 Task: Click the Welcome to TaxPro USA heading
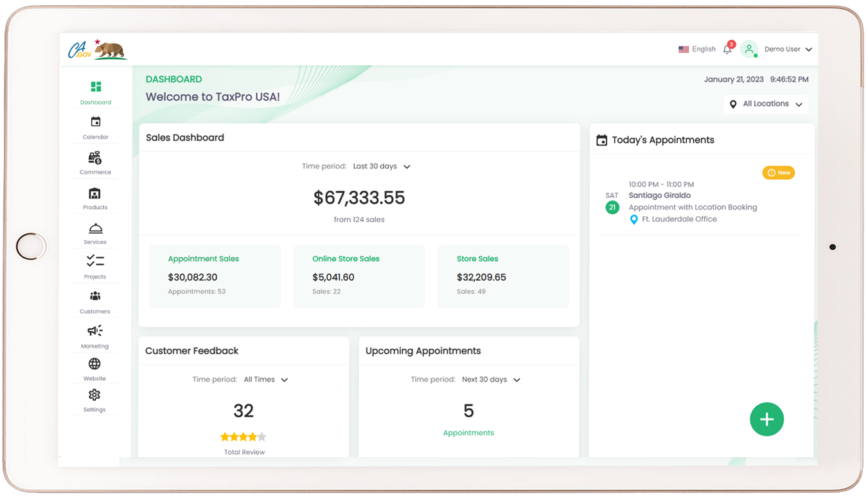tap(213, 97)
